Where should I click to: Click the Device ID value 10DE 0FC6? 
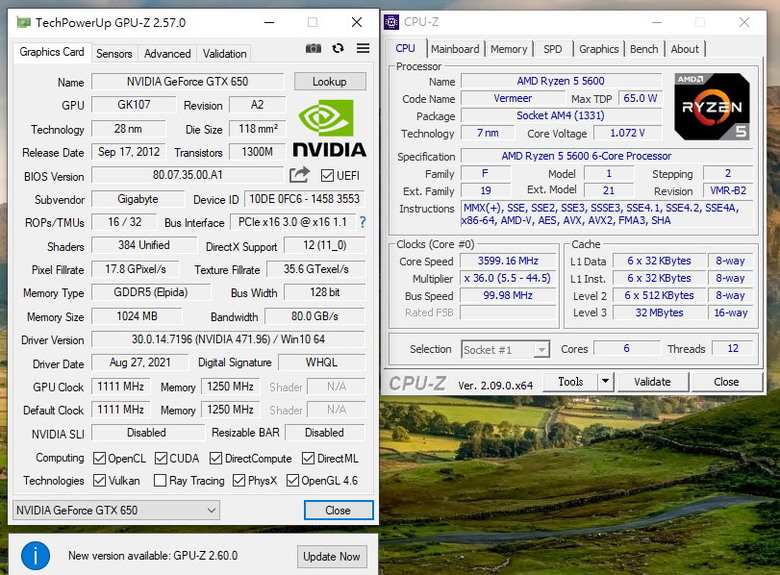click(x=304, y=199)
